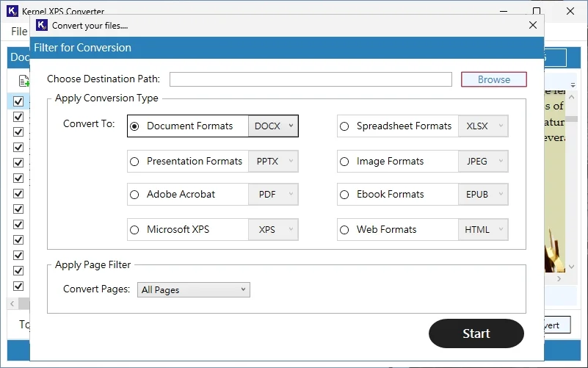Maximize the Kernel XPS Converter window
Screen dimensions: 588x368
click(537, 11)
